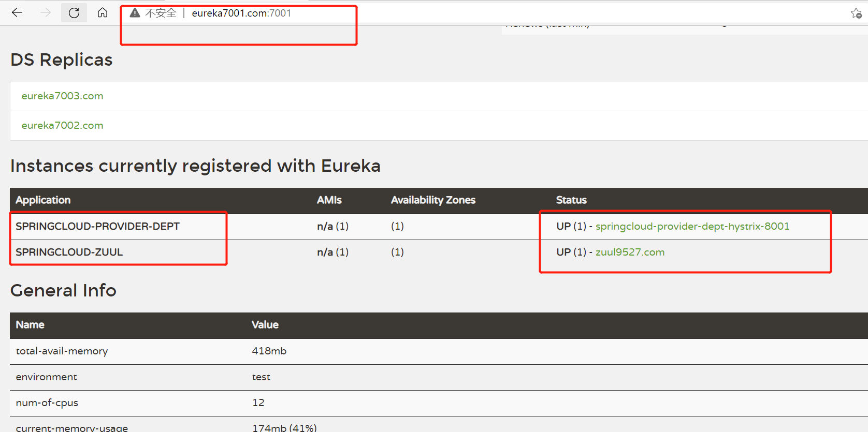
Task: Click the value 12 for num-of-cpus
Action: (x=258, y=403)
